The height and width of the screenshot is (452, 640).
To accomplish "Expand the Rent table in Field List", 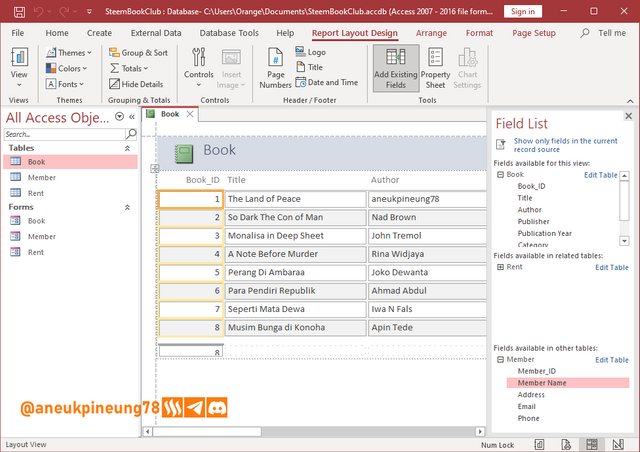I will [500, 267].
